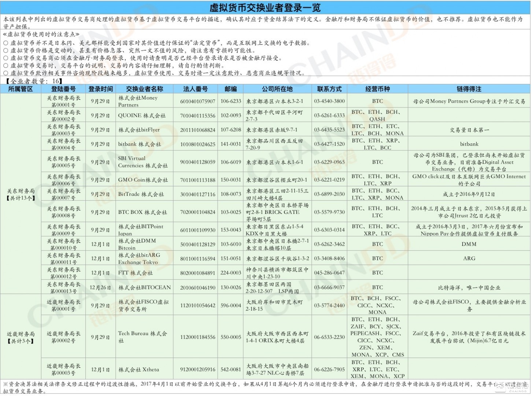This screenshot has height=396, width=532.
Task: Select corporate number 7010401115356
Action: click(197, 115)
